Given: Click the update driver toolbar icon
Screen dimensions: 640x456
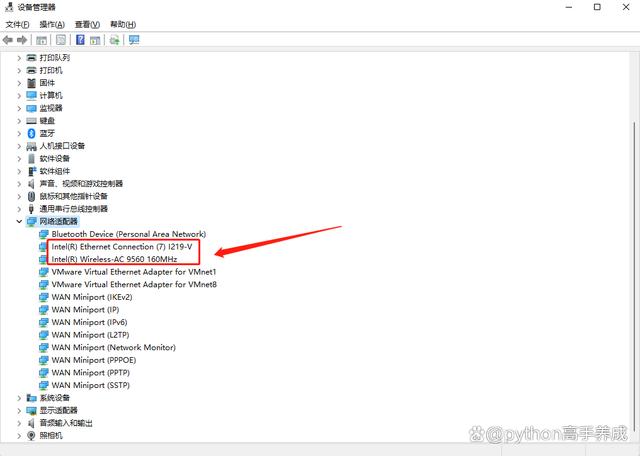Looking at the screenshot, I should point(114,40).
